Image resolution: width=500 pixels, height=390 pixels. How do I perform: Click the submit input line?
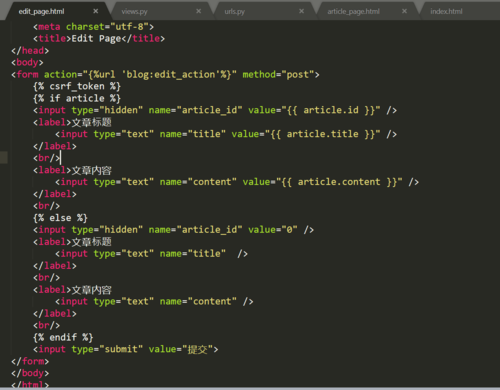(x=126, y=350)
